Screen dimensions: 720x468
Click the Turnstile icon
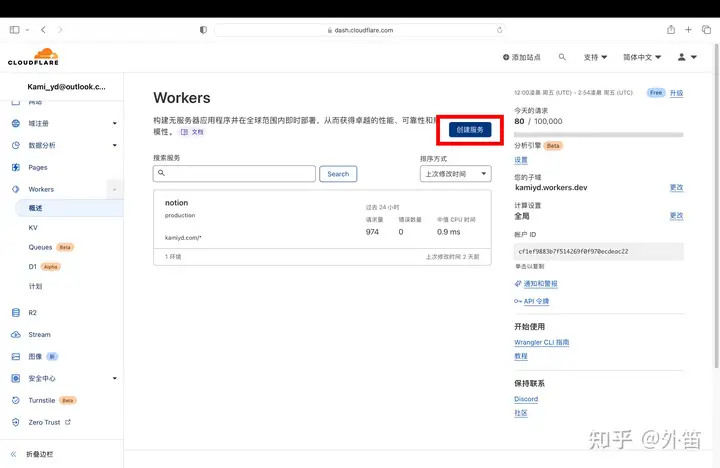click(x=16, y=400)
